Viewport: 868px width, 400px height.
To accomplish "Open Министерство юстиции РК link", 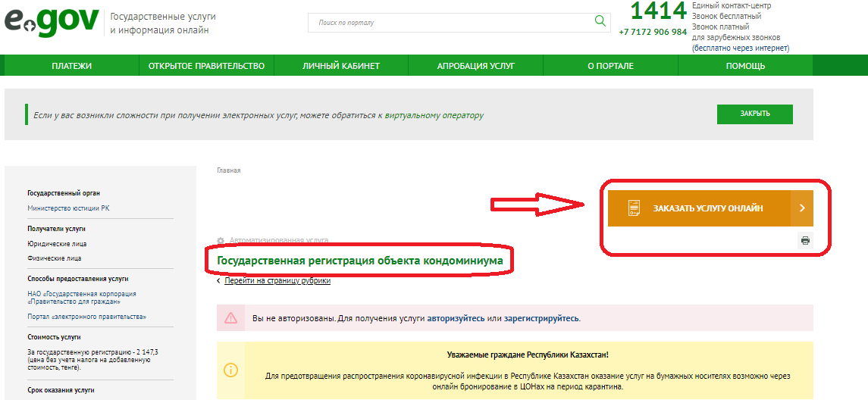I will click(x=69, y=208).
